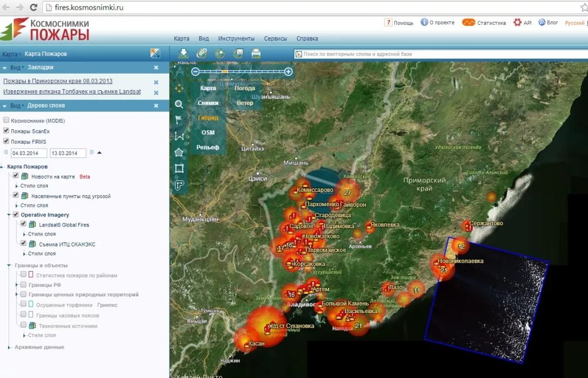Click the bookmark star toolbar icon

coord(220,53)
